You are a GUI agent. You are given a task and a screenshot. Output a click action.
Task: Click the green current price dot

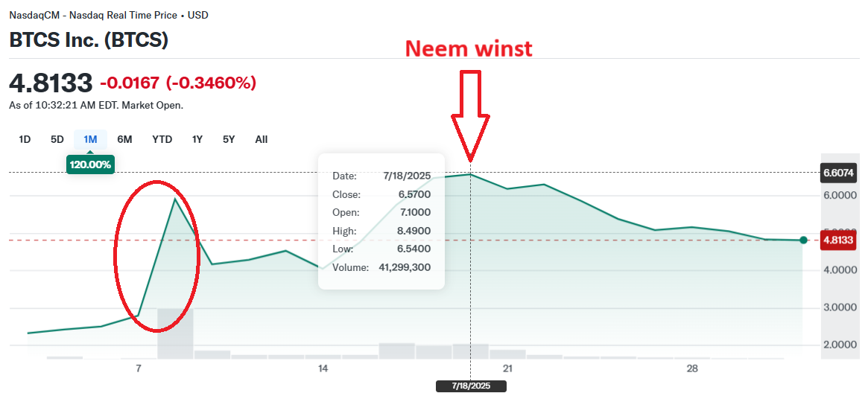pos(803,240)
